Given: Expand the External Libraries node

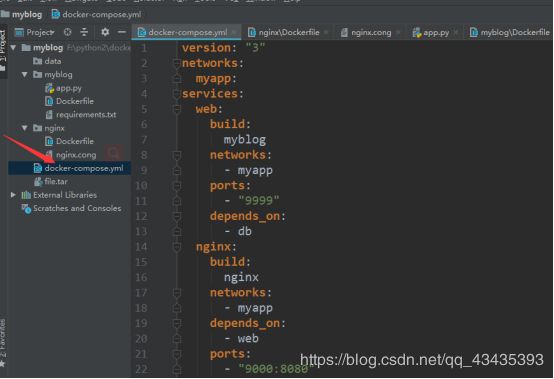Looking at the screenshot, I should point(13,195).
